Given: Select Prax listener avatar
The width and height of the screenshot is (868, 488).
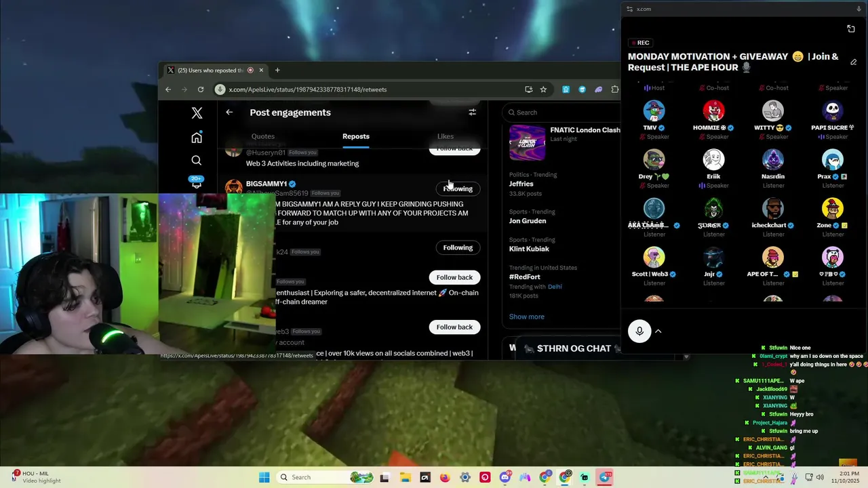Looking at the screenshot, I should pos(833,159).
